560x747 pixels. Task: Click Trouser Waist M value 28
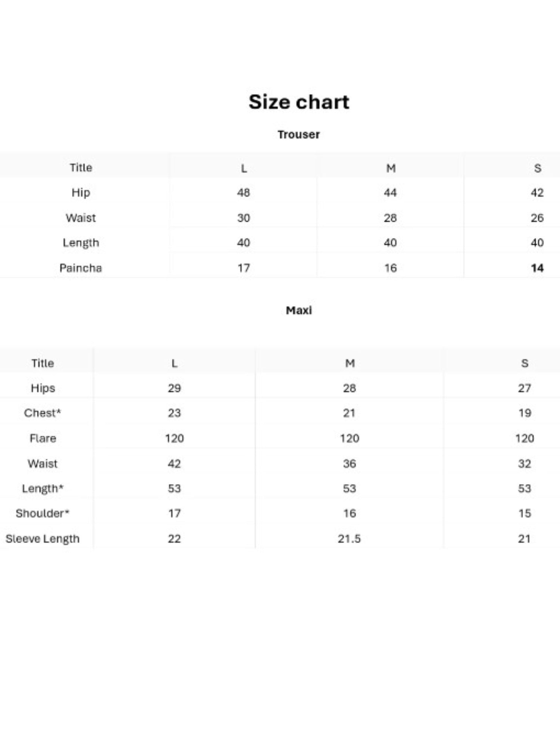point(390,218)
